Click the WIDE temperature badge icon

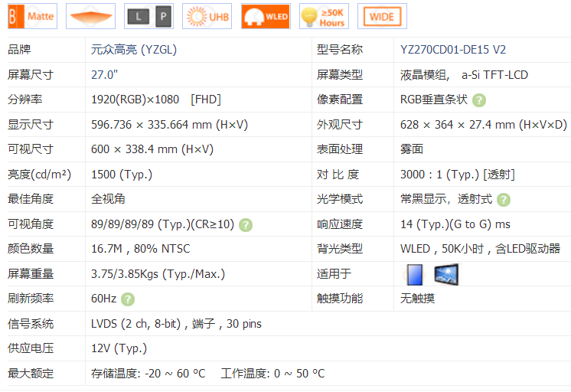(383, 16)
